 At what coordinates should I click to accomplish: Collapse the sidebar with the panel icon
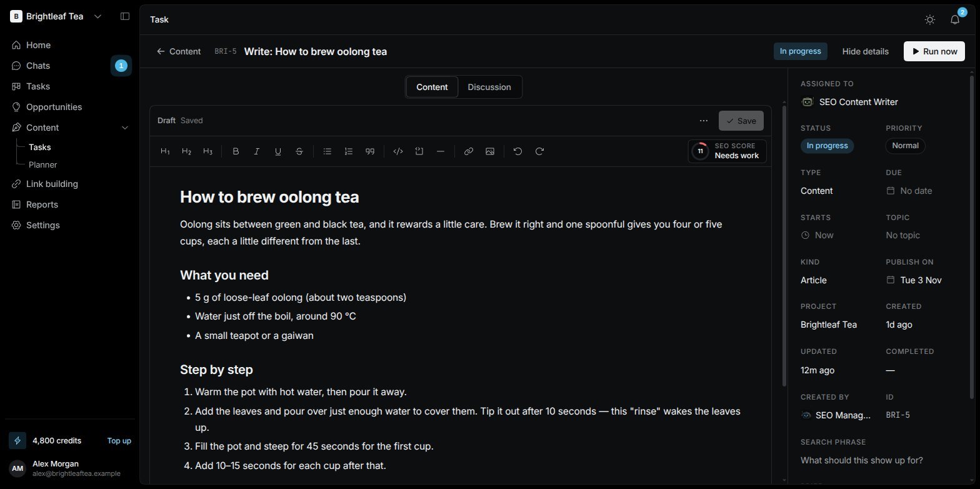(x=125, y=16)
